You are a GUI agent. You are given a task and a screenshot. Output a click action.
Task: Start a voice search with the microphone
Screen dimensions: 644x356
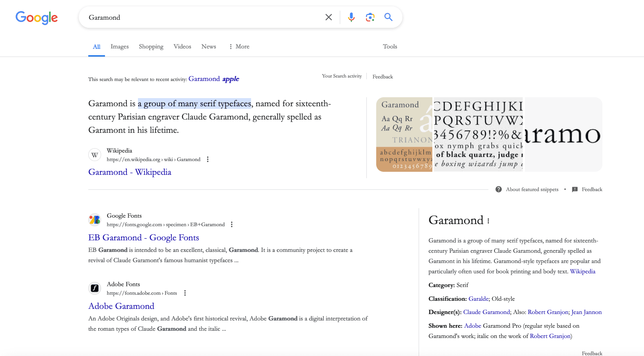click(351, 17)
